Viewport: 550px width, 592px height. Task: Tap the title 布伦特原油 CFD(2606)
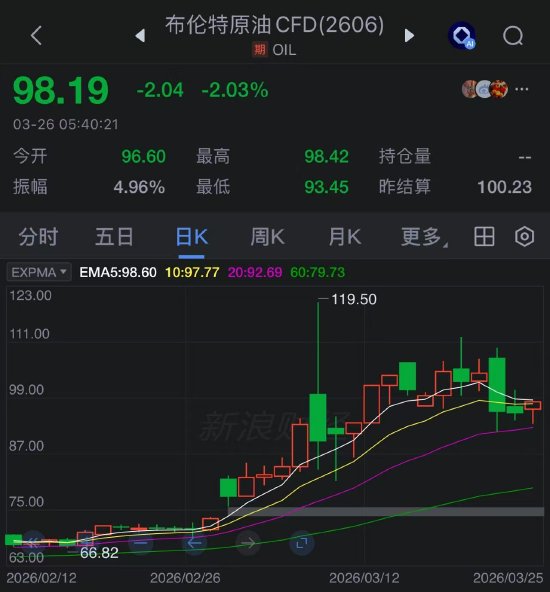pyautogui.click(x=274, y=25)
